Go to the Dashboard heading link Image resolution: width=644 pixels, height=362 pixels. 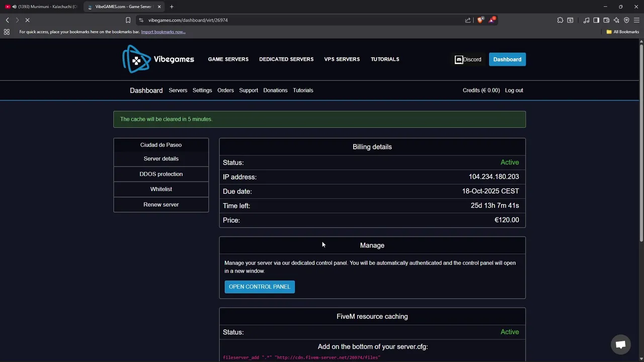(146, 90)
